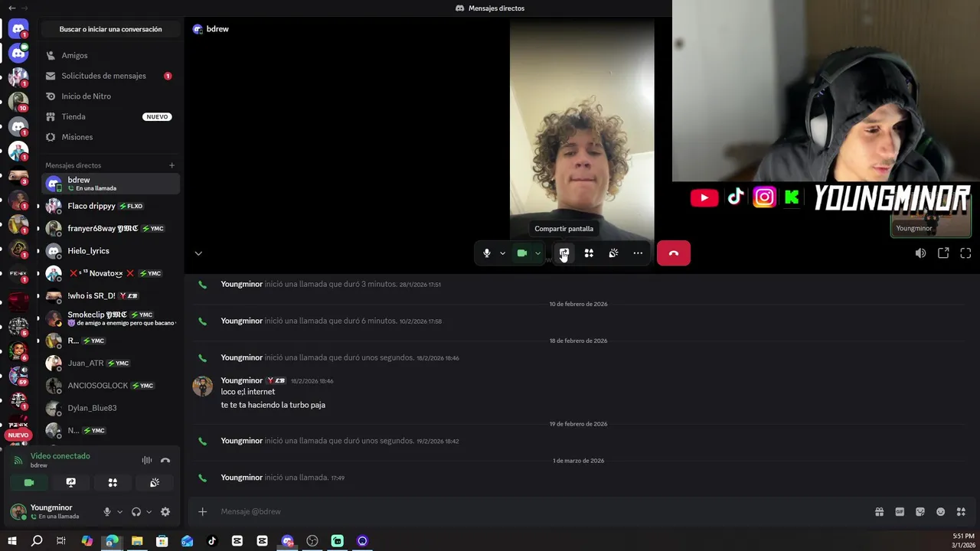Expand input device options in user panel
980x551 pixels.
pyautogui.click(x=119, y=512)
